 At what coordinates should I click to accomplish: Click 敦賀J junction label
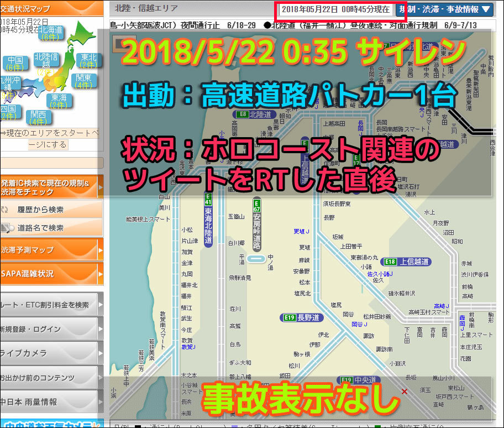(188, 347)
